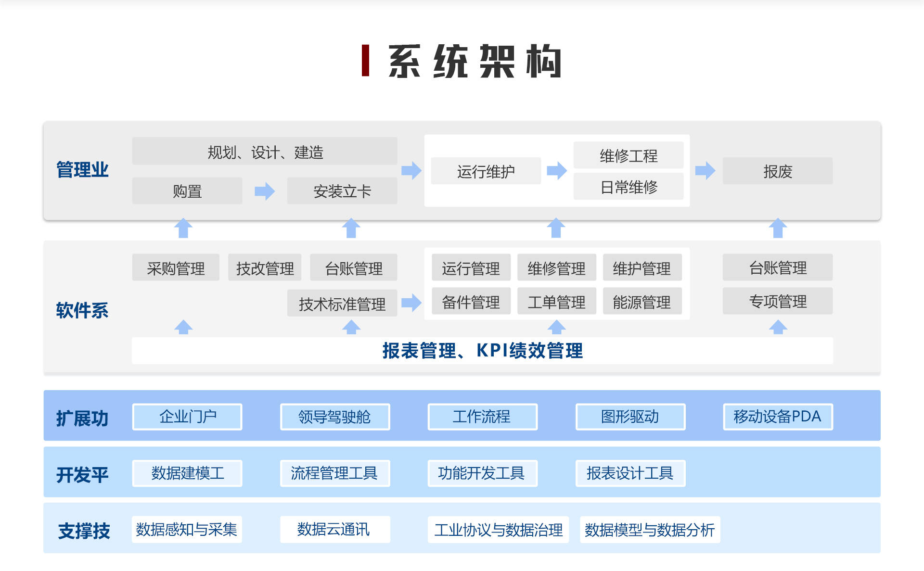Screen dimensions: 924x571
Task: Select the 采购管理 box
Action: (x=176, y=267)
